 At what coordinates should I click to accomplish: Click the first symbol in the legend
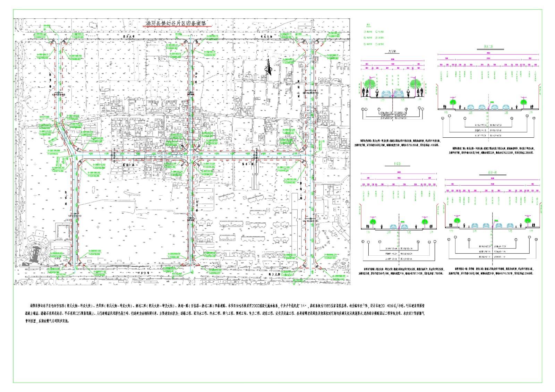pos(365,32)
